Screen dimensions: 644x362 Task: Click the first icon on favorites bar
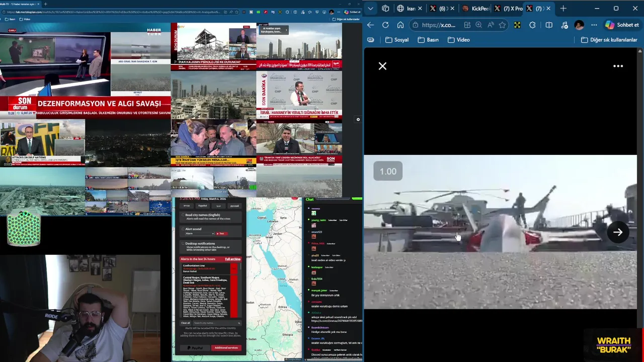pos(371,40)
